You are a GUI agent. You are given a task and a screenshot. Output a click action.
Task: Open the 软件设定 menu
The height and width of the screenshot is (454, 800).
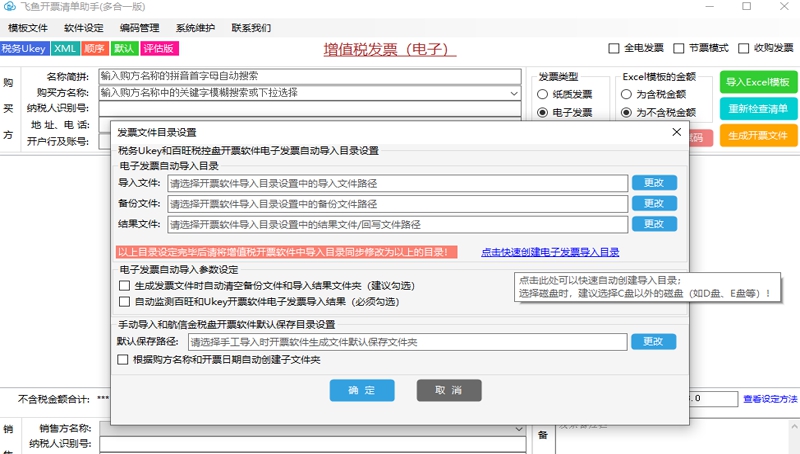[84, 28]
